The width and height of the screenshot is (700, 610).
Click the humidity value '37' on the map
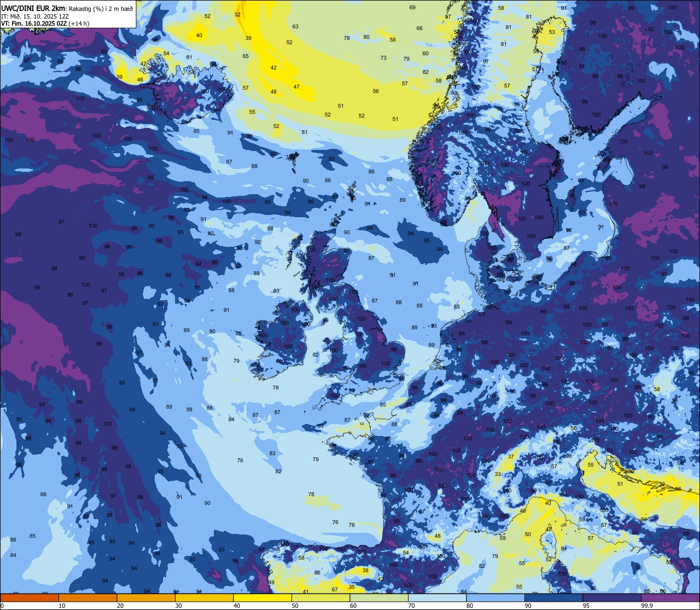pyautogui.click(x=511, y=456)
